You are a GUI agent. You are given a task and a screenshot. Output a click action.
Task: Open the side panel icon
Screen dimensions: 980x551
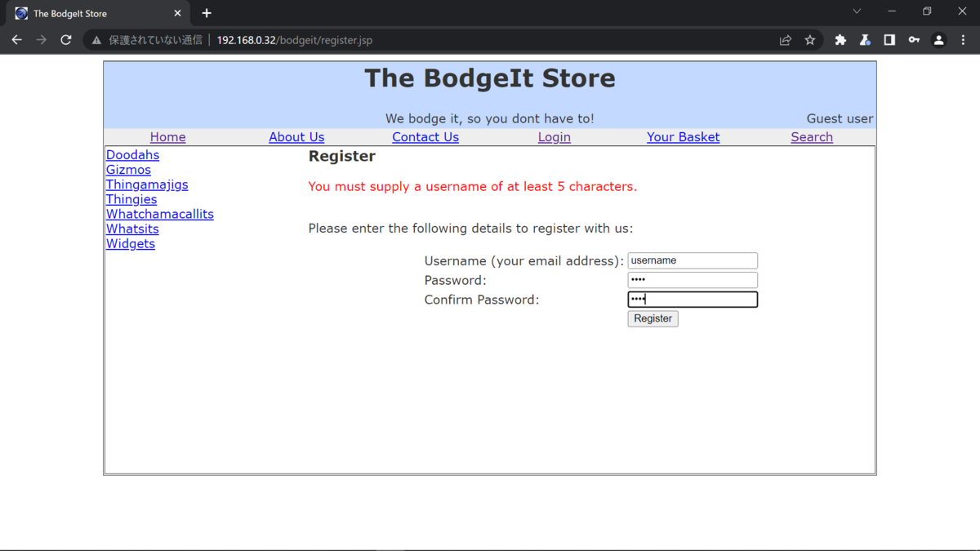889,40
